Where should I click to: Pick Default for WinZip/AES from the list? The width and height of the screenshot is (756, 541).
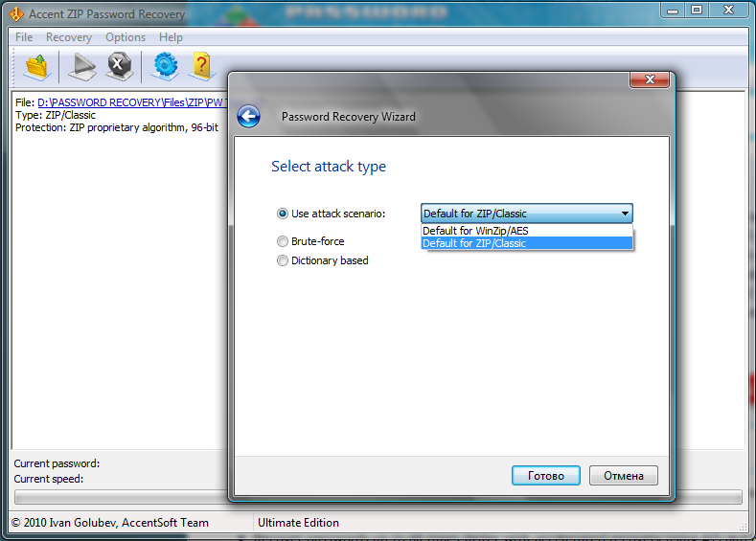coord(526,231)
